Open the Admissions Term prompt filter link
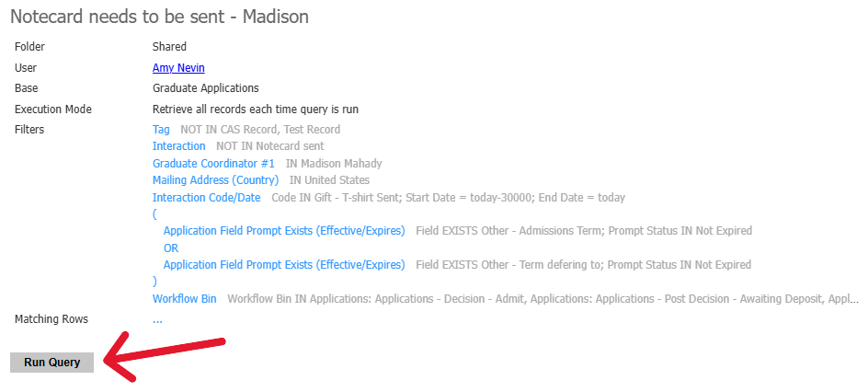868x392 pixels. (283, 231)
